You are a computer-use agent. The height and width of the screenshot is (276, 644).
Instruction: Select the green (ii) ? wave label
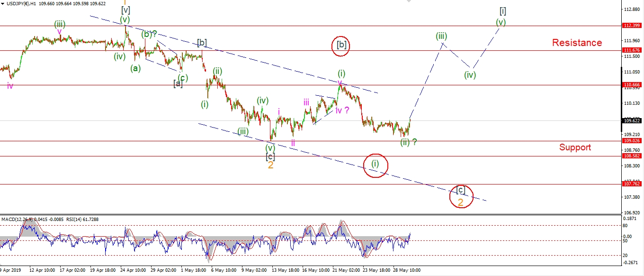[x=409, y=142]
